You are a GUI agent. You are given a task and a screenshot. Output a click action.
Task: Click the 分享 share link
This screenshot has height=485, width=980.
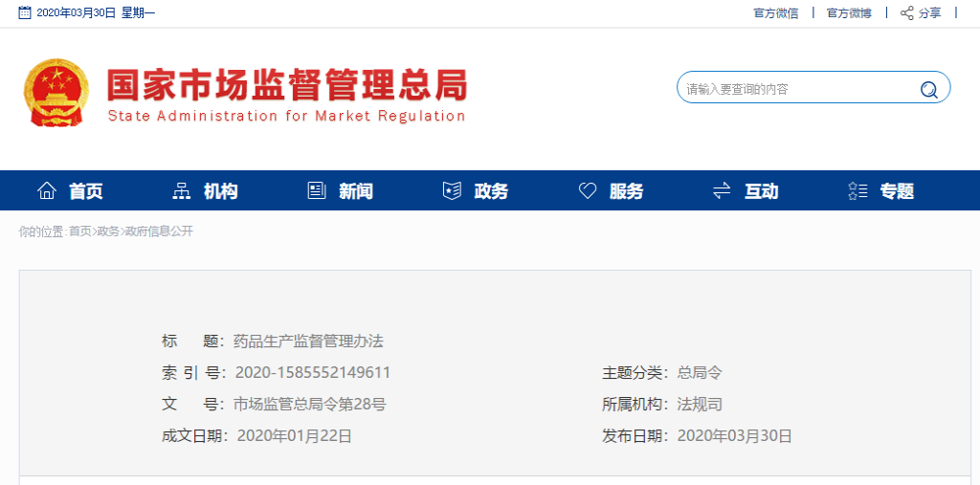click(x=929, y=13)
